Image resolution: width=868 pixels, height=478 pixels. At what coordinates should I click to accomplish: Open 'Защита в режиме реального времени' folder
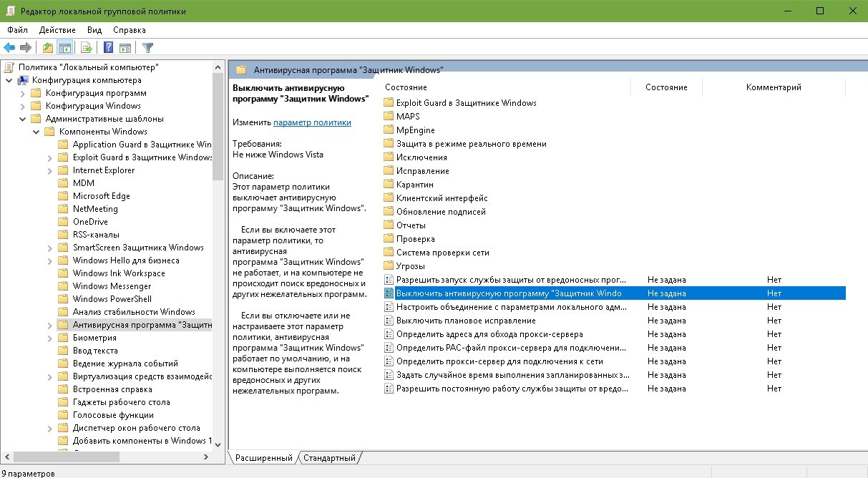click(x=472, y=143)
